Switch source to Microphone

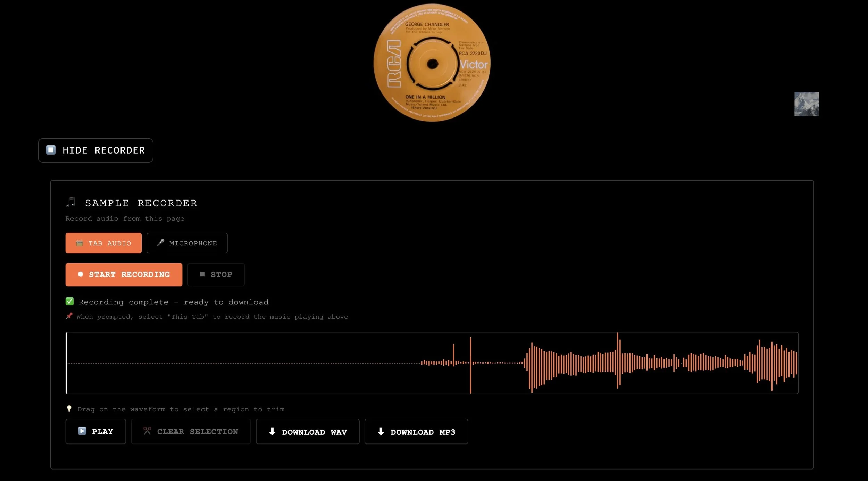point(187,243)
